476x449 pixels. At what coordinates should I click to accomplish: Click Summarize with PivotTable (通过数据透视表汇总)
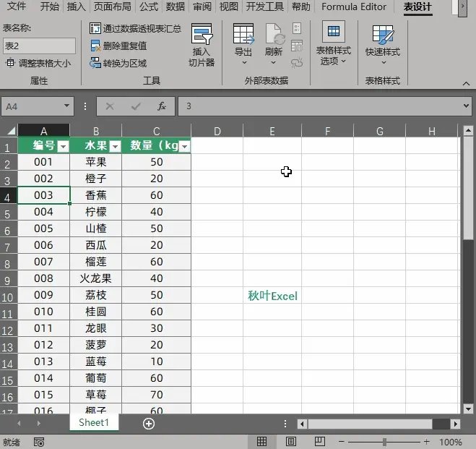point(135,28)
